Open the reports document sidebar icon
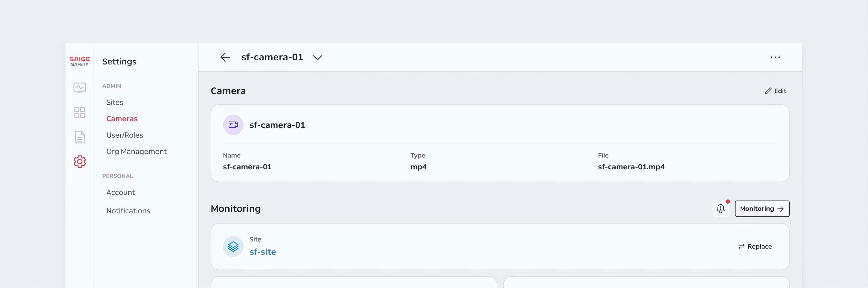This screenshot has width=868, height=288. click(80, 137)
